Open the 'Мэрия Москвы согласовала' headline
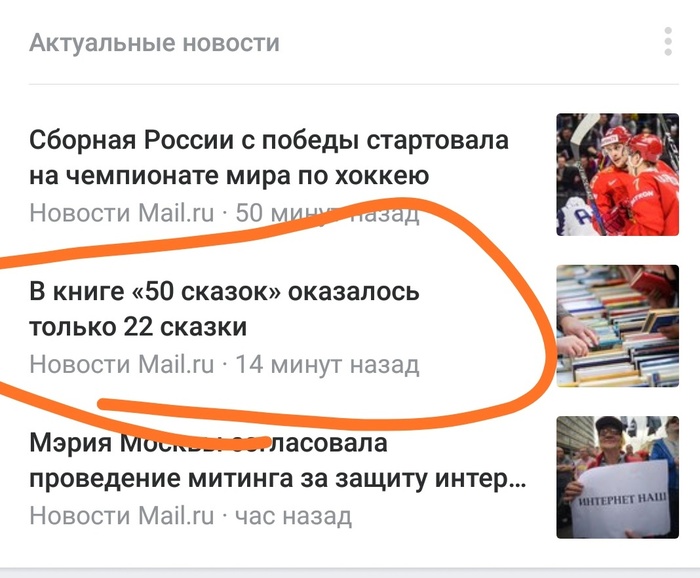700x578 pixels. (x=278, y=460)
